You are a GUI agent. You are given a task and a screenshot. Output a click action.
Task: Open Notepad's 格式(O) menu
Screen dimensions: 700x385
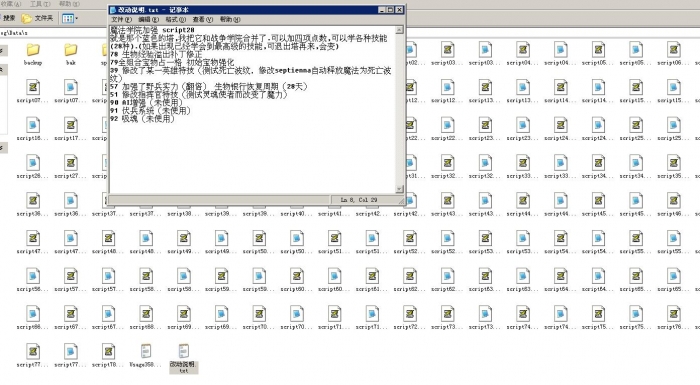coord(175,20)
